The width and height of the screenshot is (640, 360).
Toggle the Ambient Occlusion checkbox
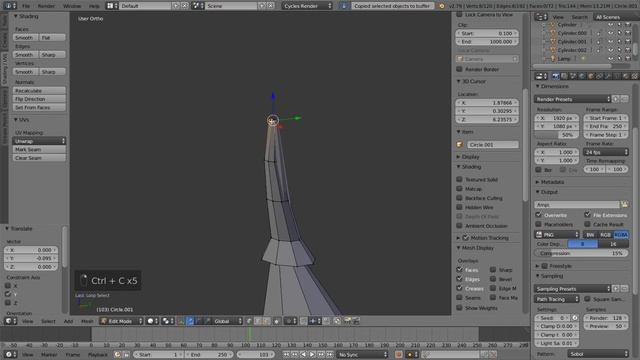click(460, 226)
